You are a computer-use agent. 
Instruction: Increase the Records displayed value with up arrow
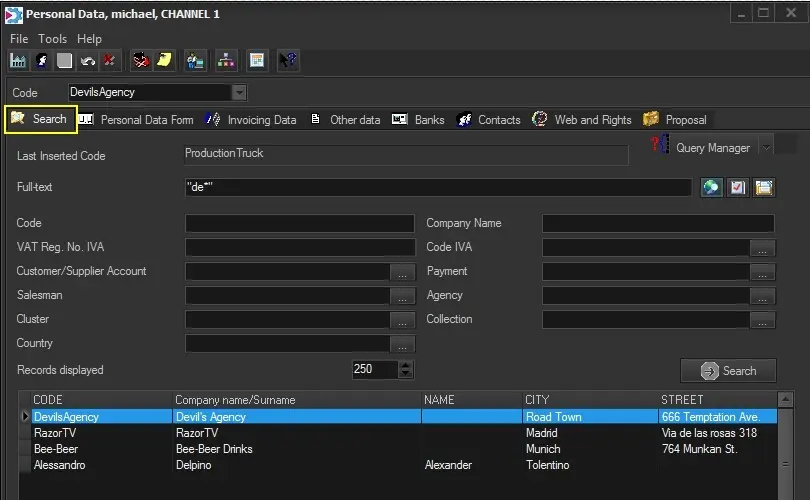[x=405, y=365]
